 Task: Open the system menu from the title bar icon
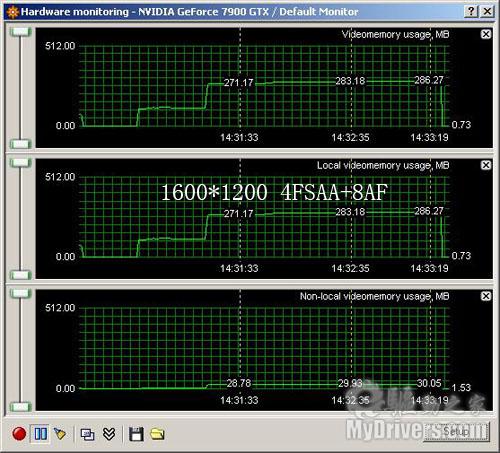tap(13, 12)
